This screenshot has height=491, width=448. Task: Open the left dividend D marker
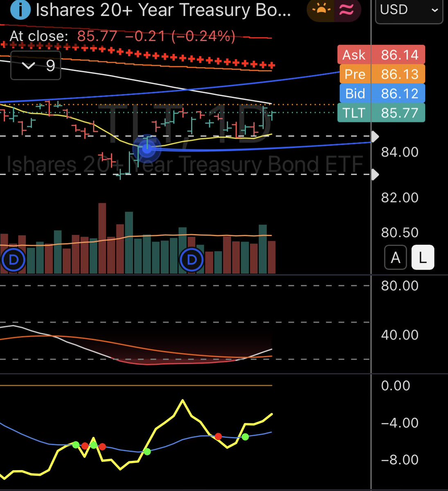point(13,260)
